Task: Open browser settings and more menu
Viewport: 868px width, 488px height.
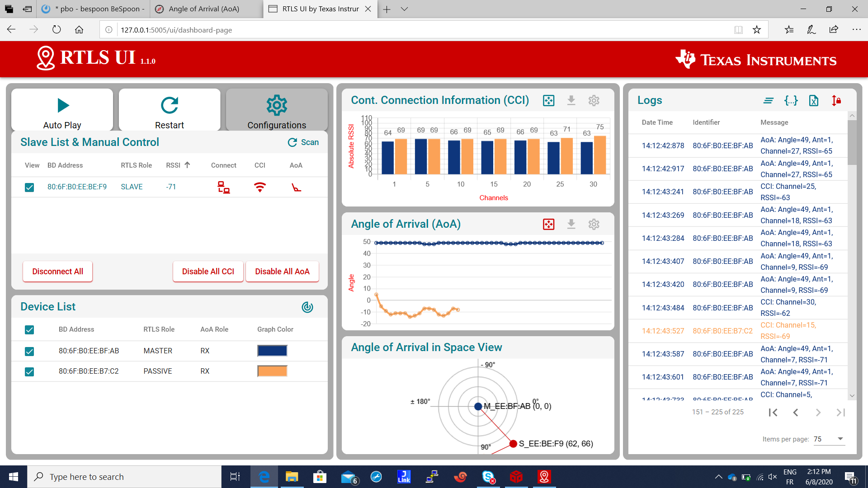Action: coord(856,30)
